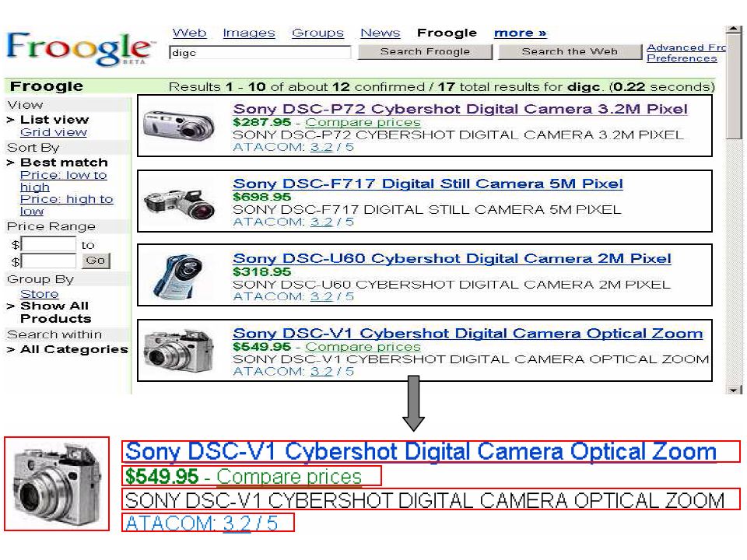Select Show All Products
The image size is (747, 560).
[55, 313]
